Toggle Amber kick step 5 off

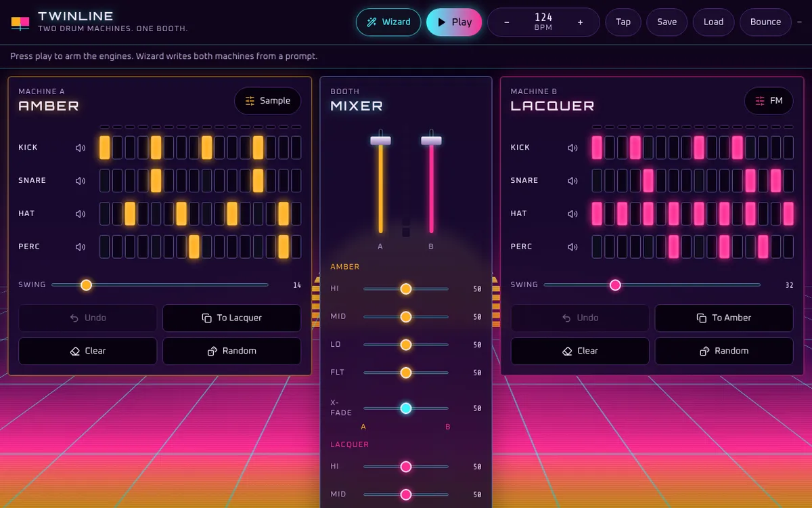[156, 148]
